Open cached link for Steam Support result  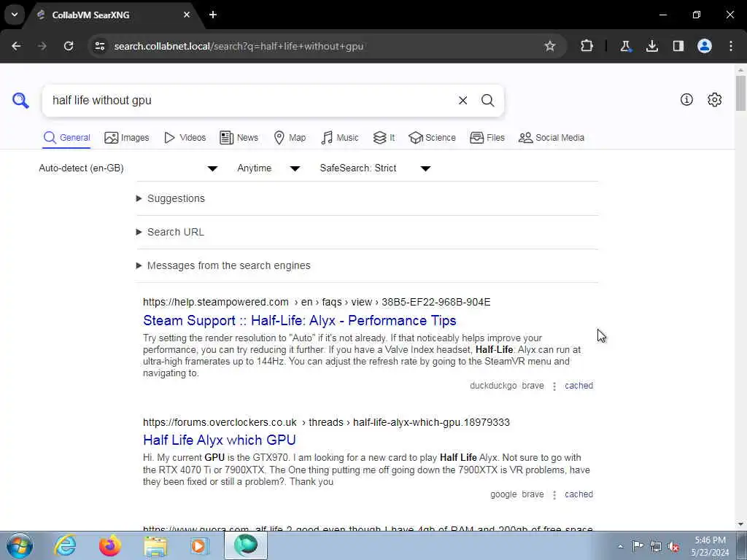pyautogui.click(x=578, y=386)
